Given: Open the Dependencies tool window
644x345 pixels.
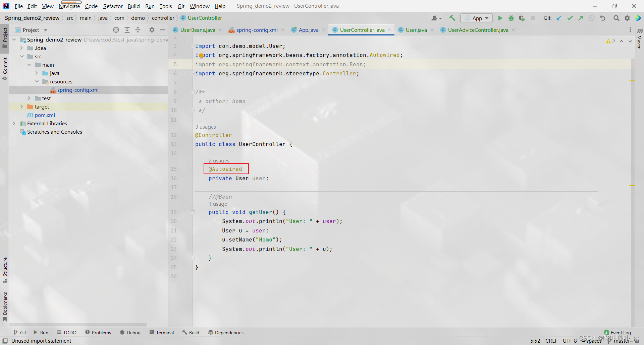Looking at the screenshot, I should pos(226,332).
